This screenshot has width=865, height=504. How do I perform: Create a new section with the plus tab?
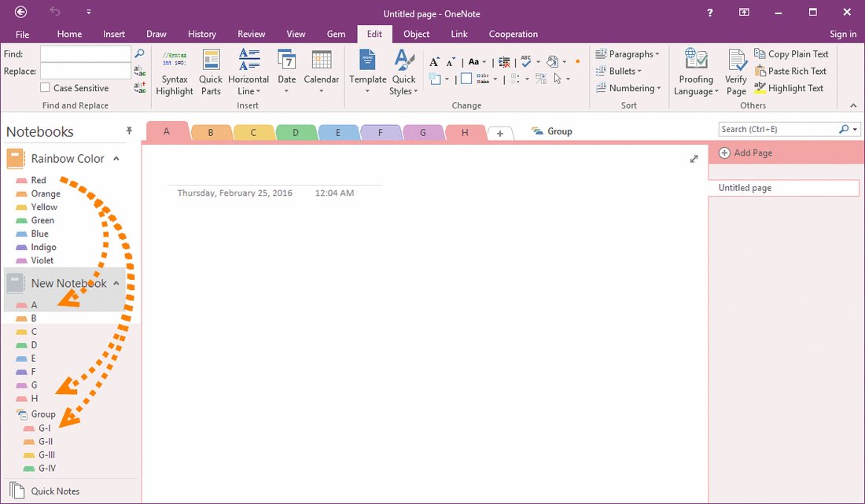[500, 133]
